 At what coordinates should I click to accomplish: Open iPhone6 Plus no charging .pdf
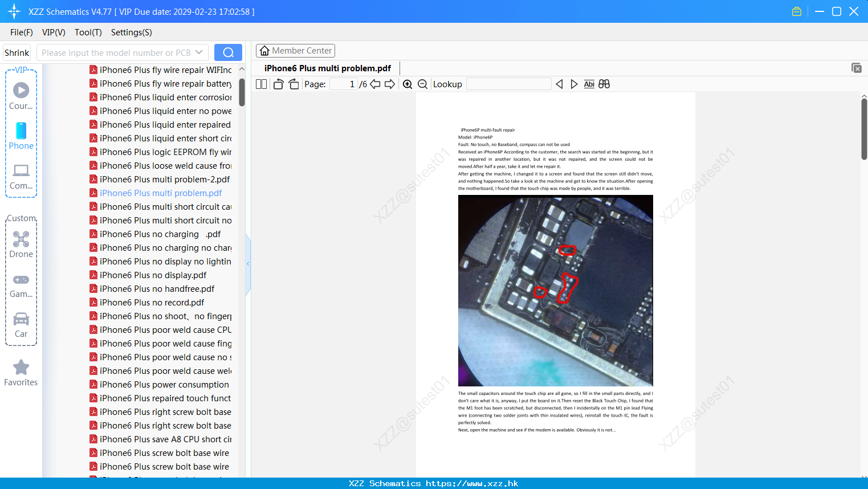pos(156,234)
